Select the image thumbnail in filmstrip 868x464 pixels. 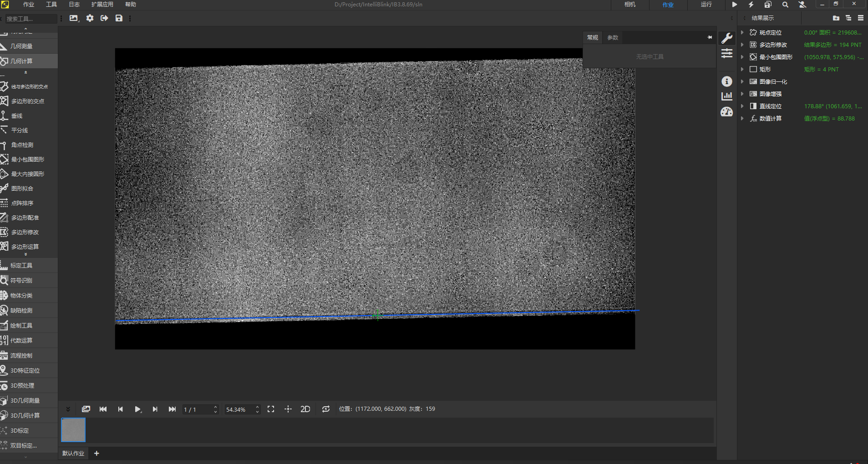pos(73,430)
